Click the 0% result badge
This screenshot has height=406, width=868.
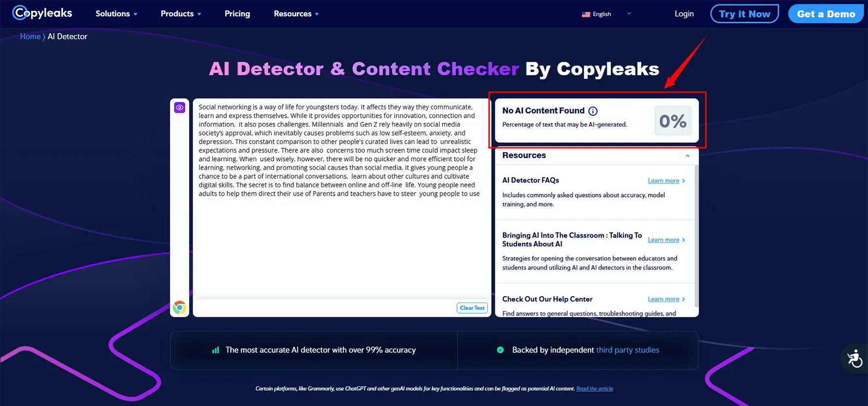click(x=673, y=121)
